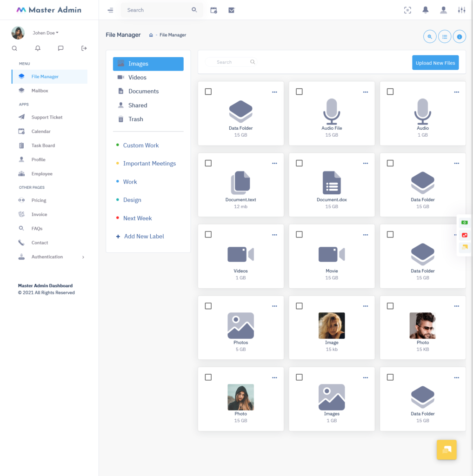Click the logout icon under the profile avatar
473x476 pixels.
tap(84, 48)
